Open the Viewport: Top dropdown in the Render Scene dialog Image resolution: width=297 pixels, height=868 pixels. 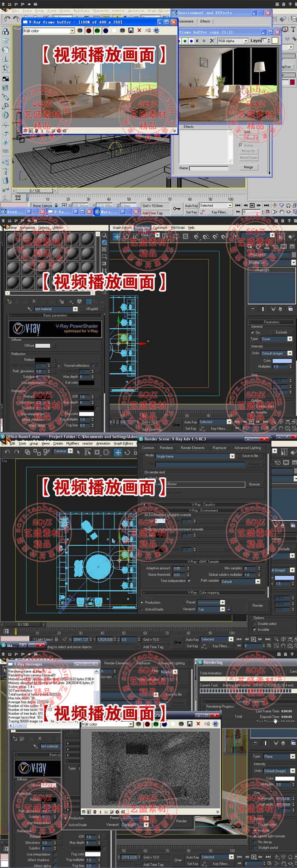pos(211,609)
